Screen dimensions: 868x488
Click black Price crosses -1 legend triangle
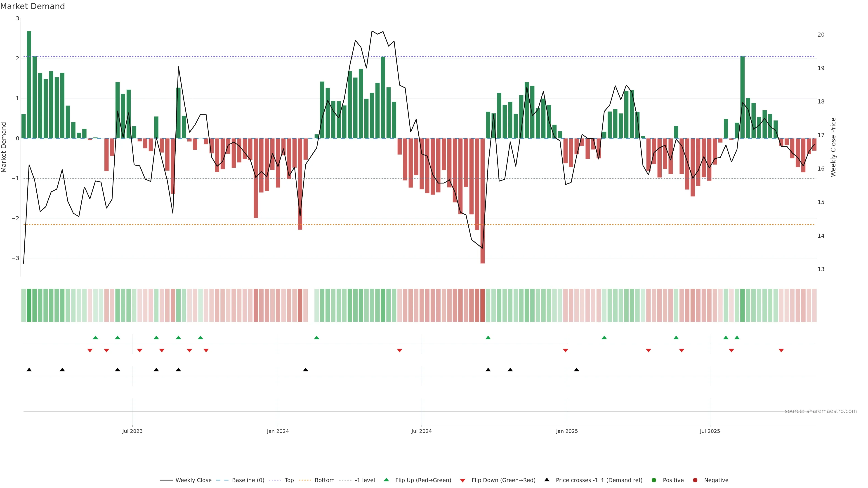(x=547, y=480)
